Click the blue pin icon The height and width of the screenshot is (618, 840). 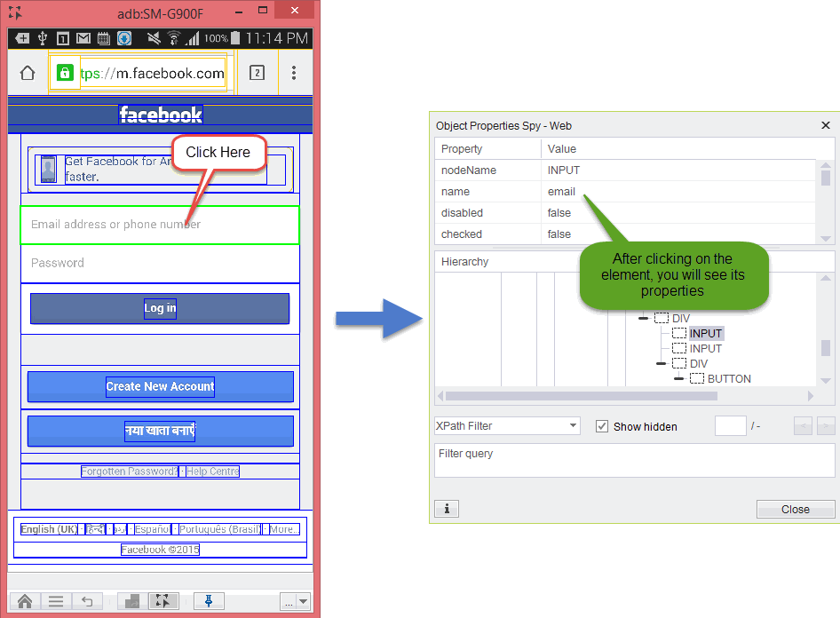pos(209,601)
